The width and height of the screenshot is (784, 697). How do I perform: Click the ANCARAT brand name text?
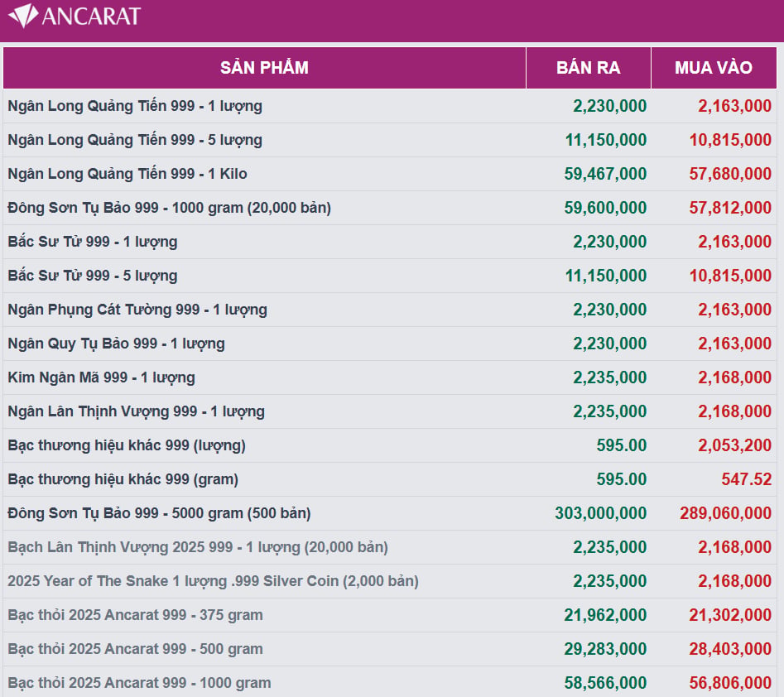pyautogui.click(x=91, y=17)
